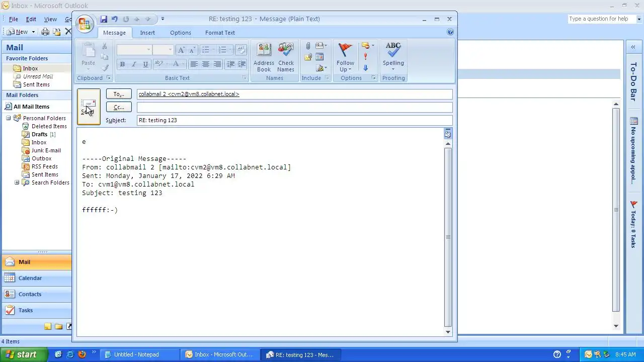
Task: Switch to Calendar in navigation pane
Action: 37,278
